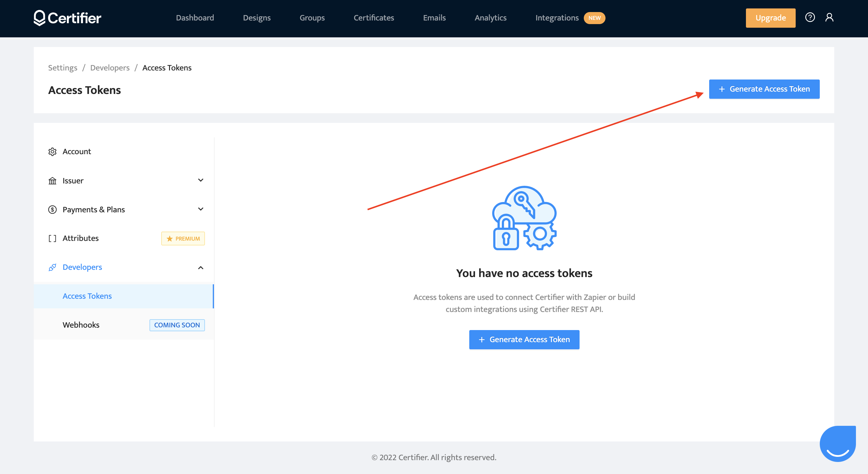This screenshot has height=474, width=868.
Task: Open the help question mark icon
Action: click(x=810, y=17)
